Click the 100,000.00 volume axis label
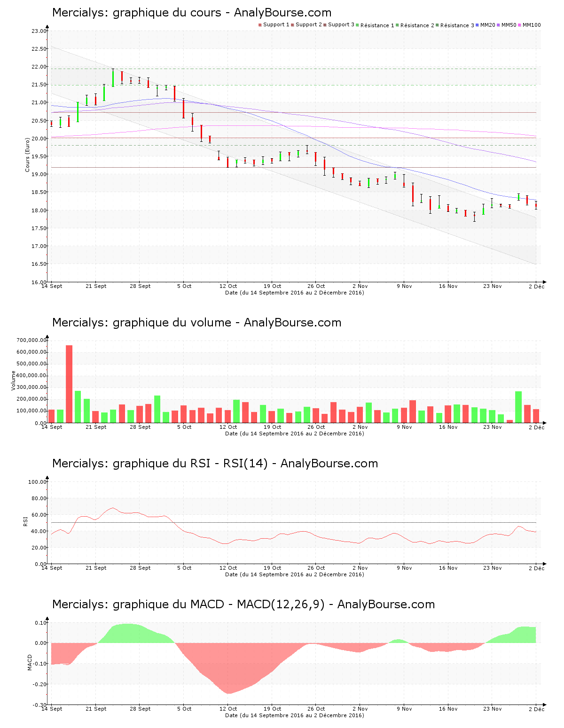This screenshot has width=564, height=728. [31, 411]
